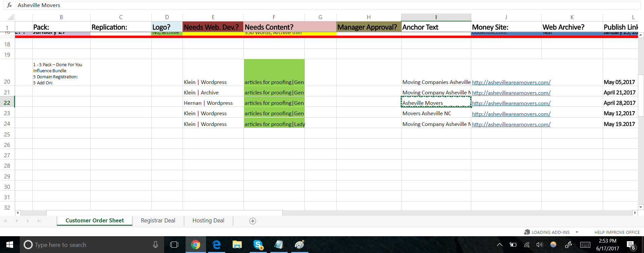Image resolution: width=644 pixels, height=253 pixels.
Task: Click the Windows Start button
Action: click(x=10, y=245)
